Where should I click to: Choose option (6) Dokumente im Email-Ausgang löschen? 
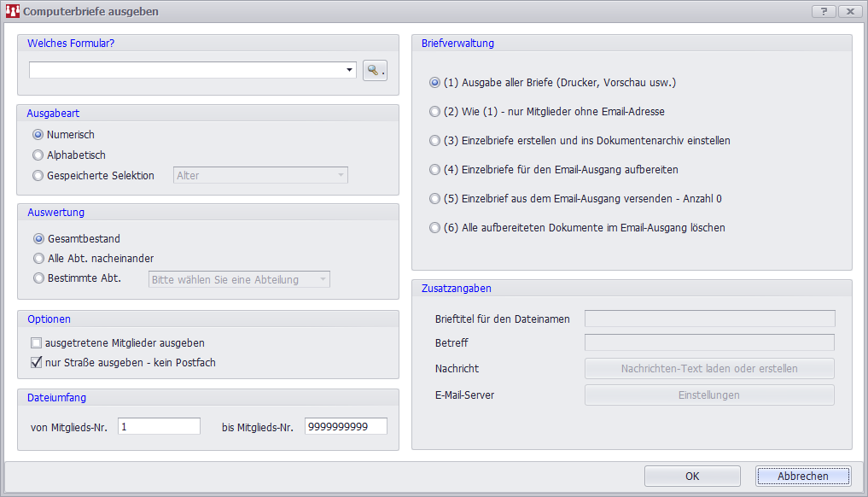pyautogui.click(x=434, y=228)
